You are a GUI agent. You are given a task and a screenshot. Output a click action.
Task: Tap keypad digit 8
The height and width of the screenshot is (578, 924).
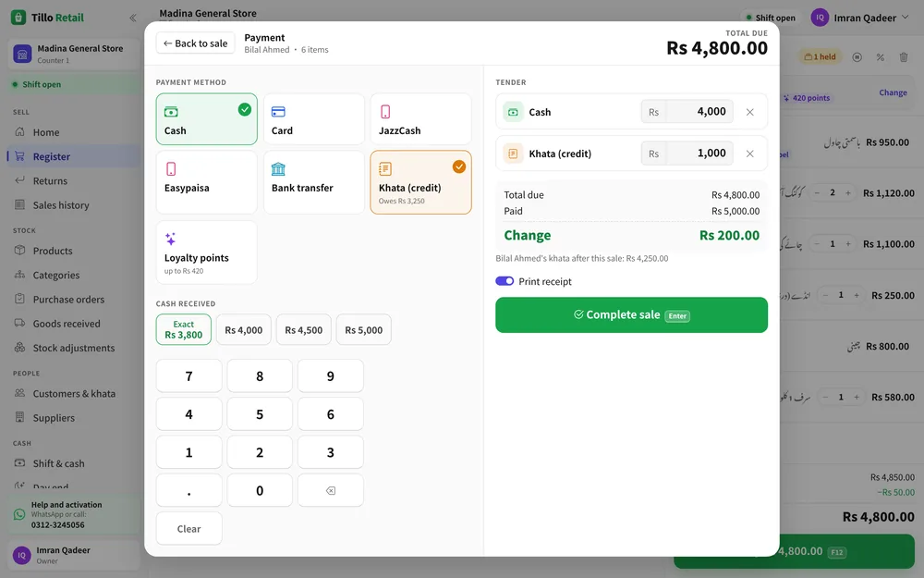tap(260, 375)
